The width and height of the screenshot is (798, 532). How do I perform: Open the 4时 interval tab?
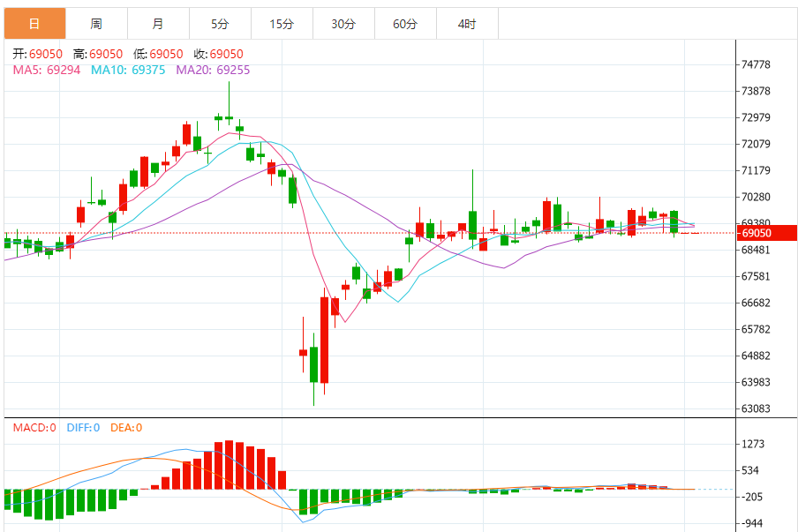coord(467,24)
